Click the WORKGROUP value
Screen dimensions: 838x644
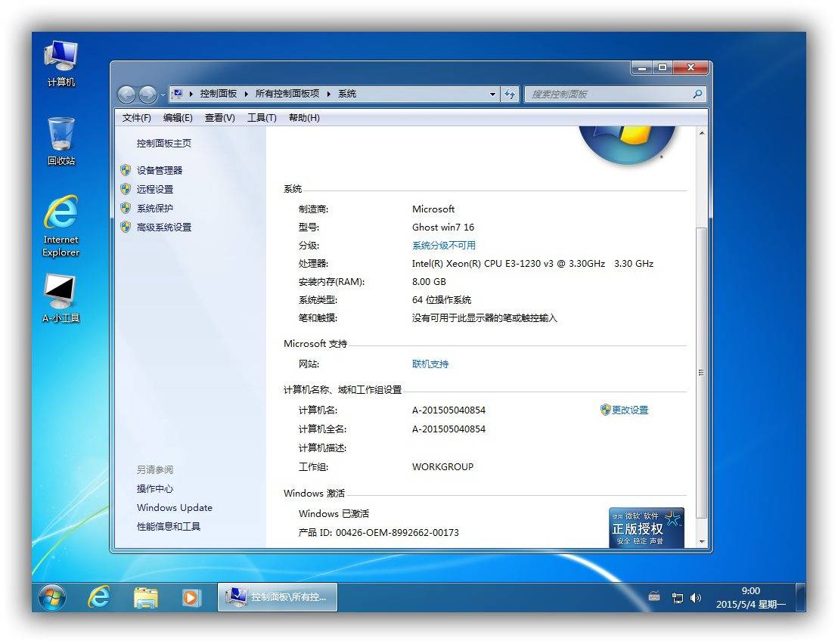pos(442,466)
